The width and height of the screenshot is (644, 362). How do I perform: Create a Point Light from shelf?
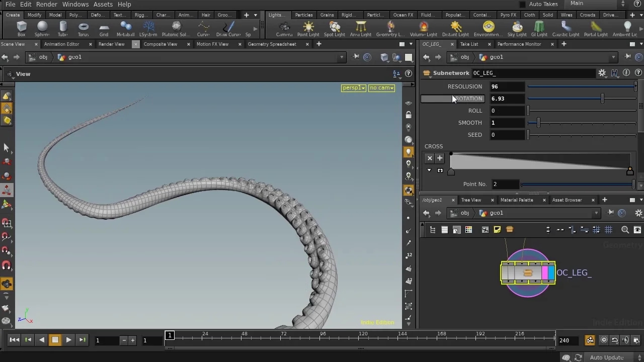(308, 29)
